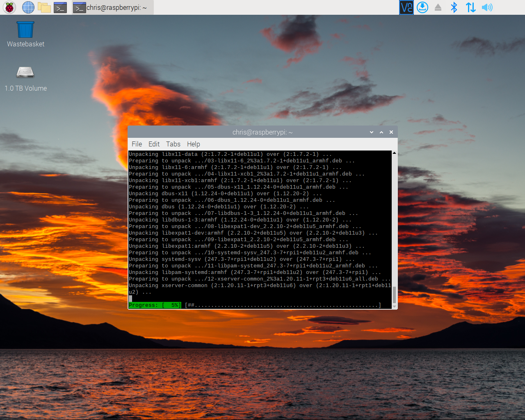Open the Tabs menu dropdown
Viewport: 525px width, 420px height.
(173, 144)
